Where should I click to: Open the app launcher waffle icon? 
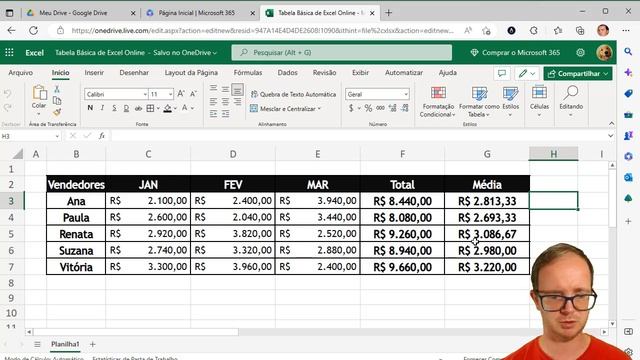pyautogui.click(x=9, y=53)
